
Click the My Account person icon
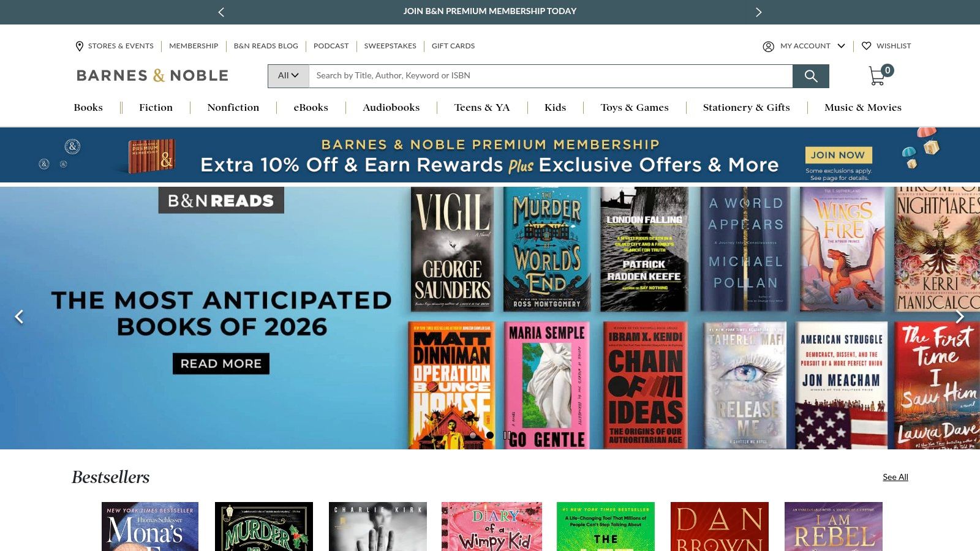coord(768,47)
